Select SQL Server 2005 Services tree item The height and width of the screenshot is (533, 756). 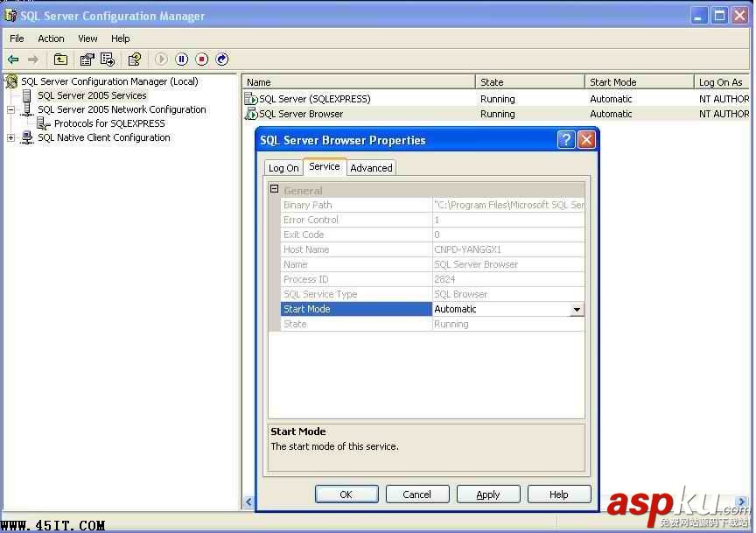[92, 95]
